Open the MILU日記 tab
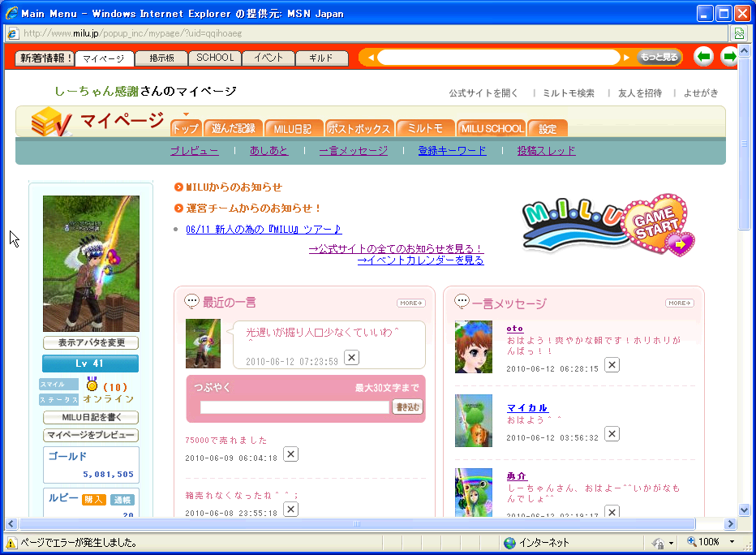 click(293, 128)
